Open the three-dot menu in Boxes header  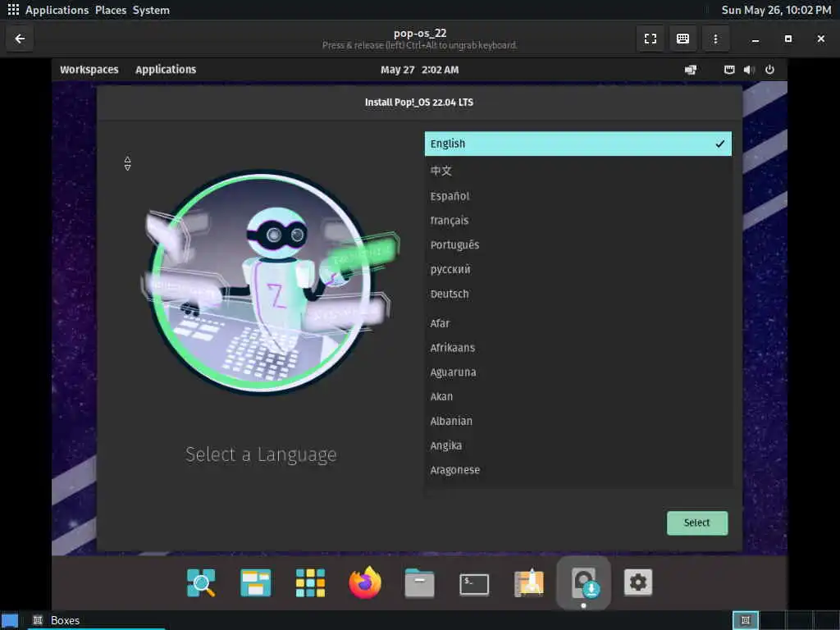point(715,39)
